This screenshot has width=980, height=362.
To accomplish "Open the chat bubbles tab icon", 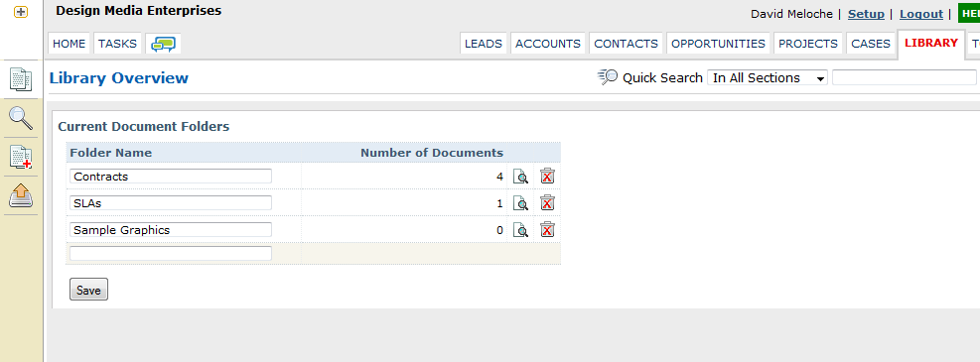I will point(164,44).
